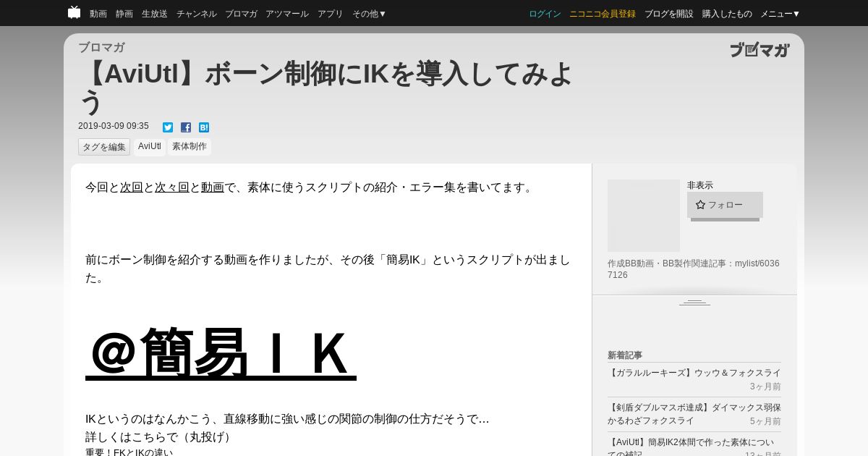Open the large ＠簡易ＩＫ link
The width and height of the screenshot is (868, 456).
221,353
